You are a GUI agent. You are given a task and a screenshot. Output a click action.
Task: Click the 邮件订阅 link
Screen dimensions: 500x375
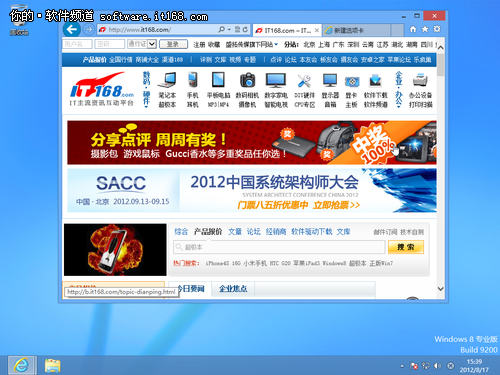385,232
